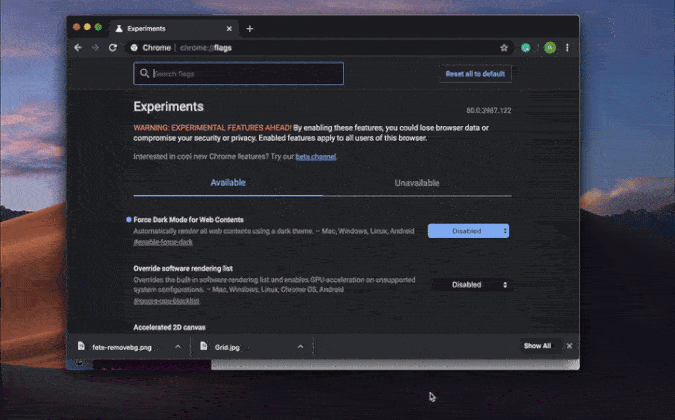Bookmark this page with the star icon
This screenshot has height=420, width=675.
click(x=504, y=48)
